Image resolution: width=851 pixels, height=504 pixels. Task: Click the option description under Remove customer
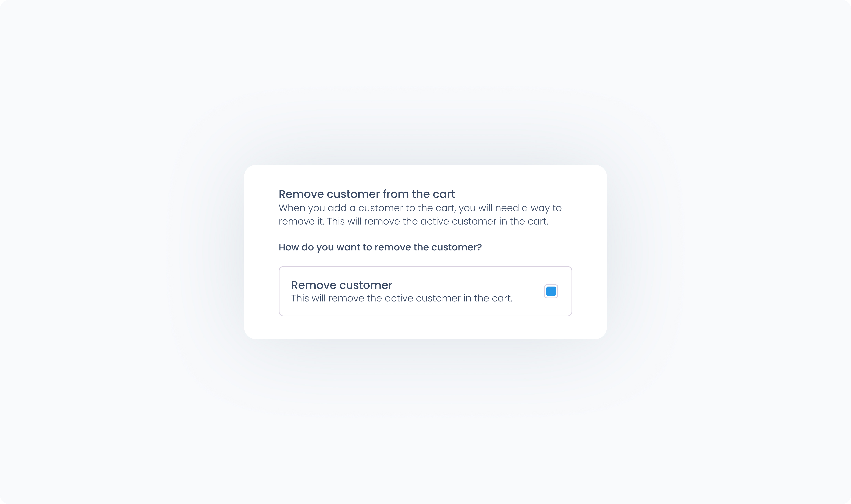click(401, 298)
